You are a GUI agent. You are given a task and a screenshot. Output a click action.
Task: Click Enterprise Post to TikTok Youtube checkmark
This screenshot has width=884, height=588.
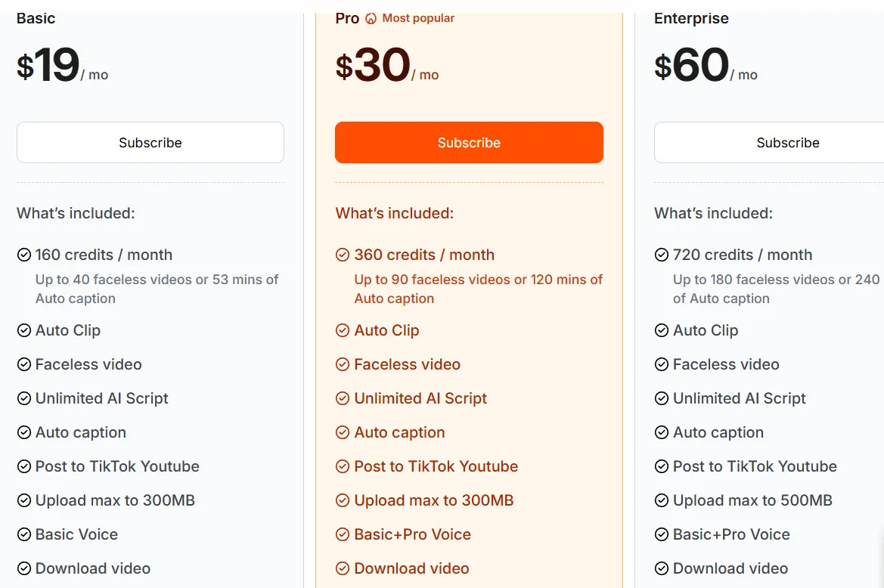point(662,467)
